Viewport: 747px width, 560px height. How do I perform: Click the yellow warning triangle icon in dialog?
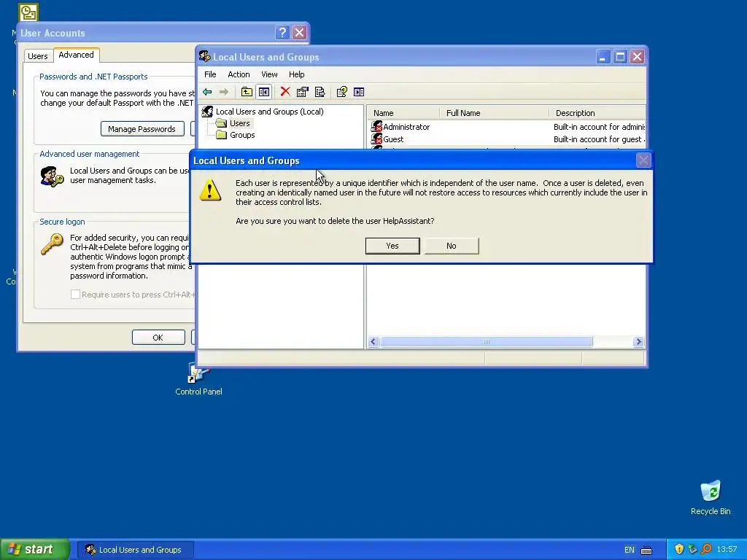[x=210, y=190]
